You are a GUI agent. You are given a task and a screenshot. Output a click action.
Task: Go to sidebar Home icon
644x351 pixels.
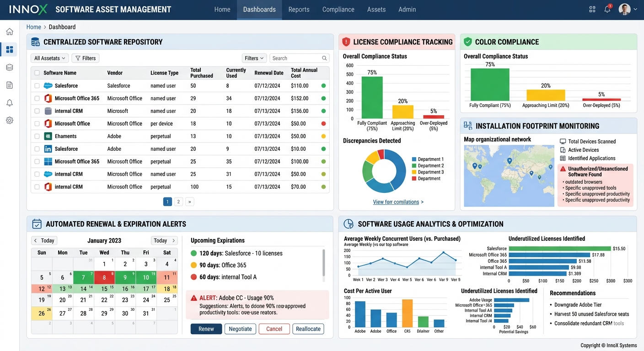(10, 32)
